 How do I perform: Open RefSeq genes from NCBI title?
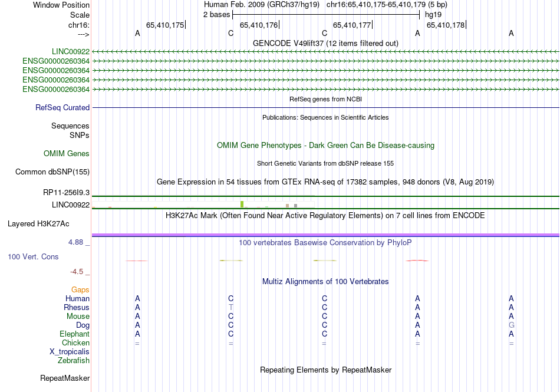coord(325,99)
